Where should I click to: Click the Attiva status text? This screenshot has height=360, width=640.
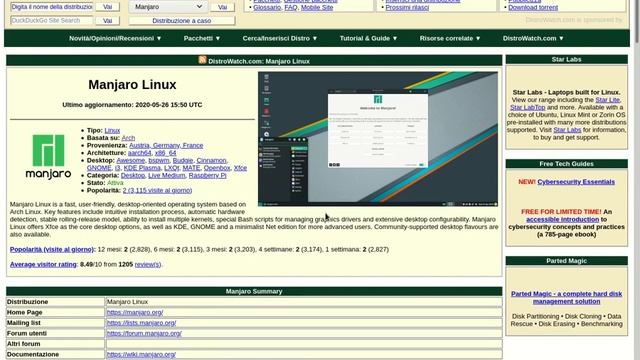[115, 183]
